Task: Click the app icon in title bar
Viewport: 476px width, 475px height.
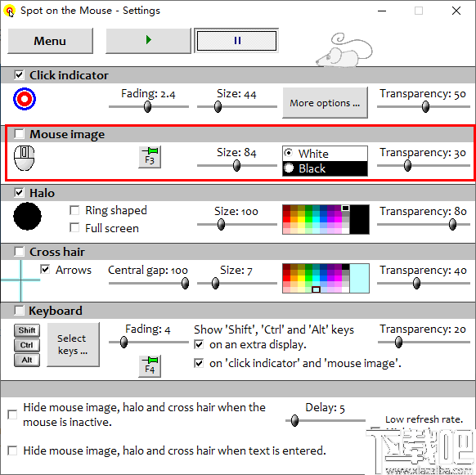Action: pyautogui.click(x=10, y=11)
